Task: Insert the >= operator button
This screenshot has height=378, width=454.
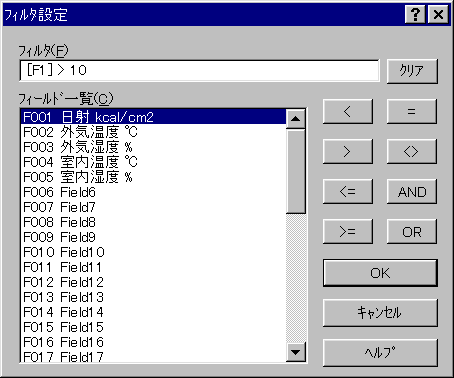Action: [x=348, y=232]
